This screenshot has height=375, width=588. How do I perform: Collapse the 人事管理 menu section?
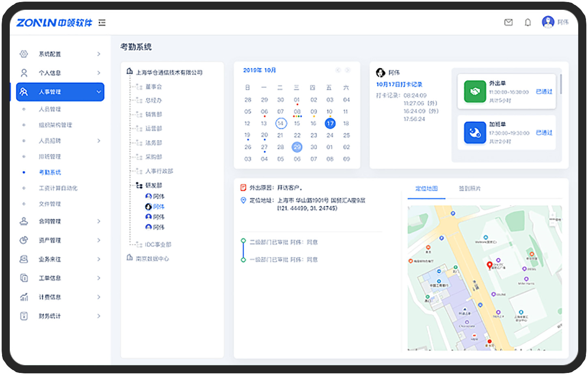click(x=99, y=92)
